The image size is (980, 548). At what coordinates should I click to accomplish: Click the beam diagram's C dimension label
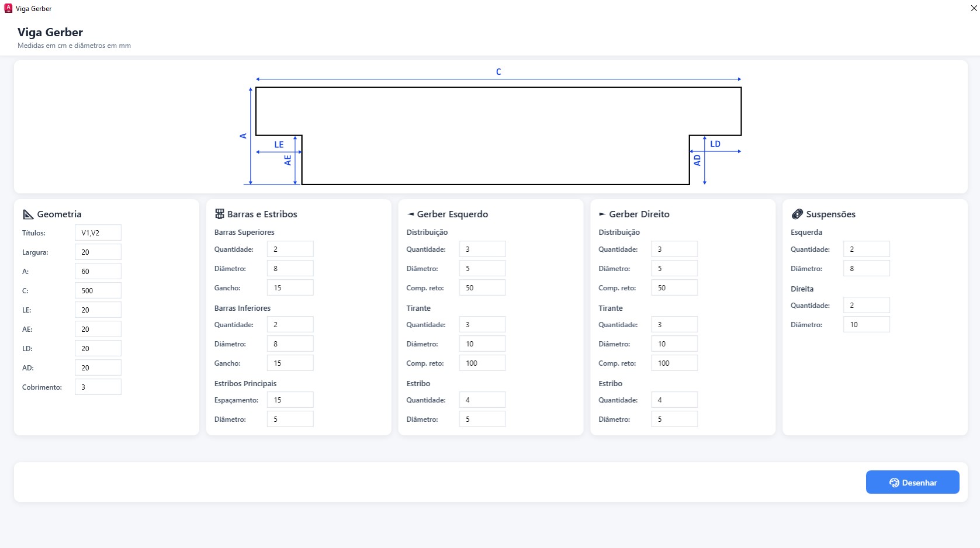click(498, 72)
